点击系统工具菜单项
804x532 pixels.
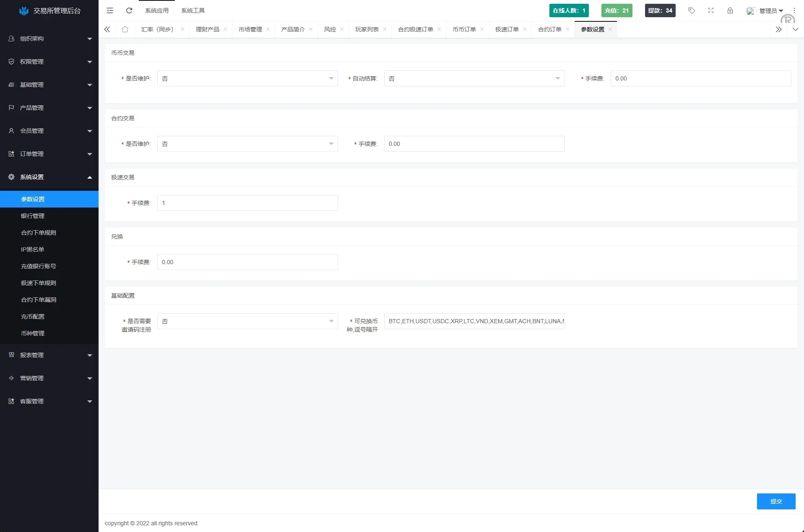coord(193,10)
